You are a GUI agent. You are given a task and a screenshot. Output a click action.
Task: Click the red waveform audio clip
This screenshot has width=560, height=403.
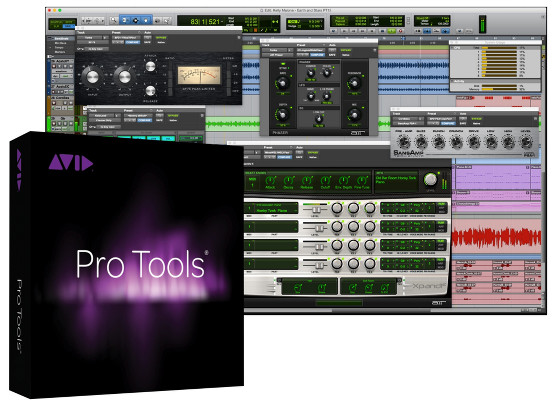tap(496, 237)
